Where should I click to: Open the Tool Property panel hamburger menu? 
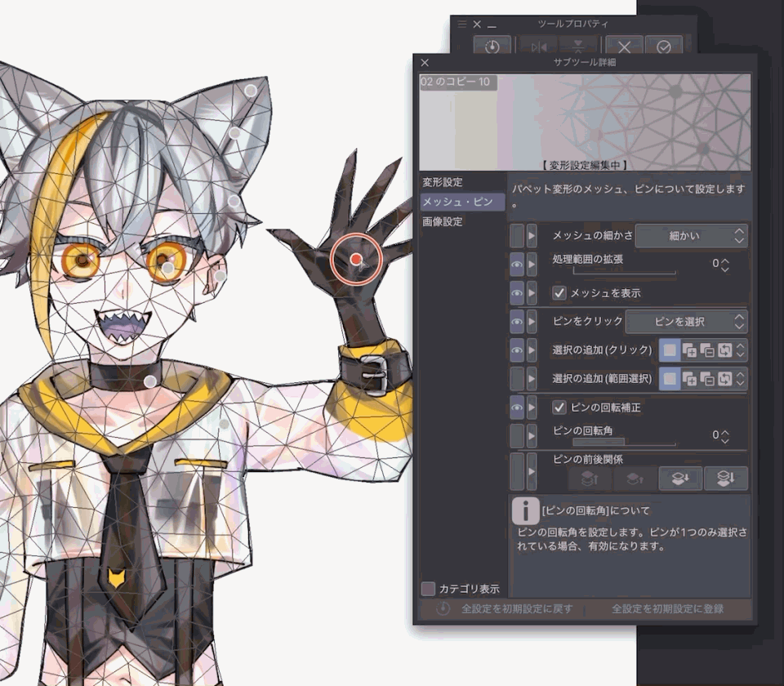[462, 24]
